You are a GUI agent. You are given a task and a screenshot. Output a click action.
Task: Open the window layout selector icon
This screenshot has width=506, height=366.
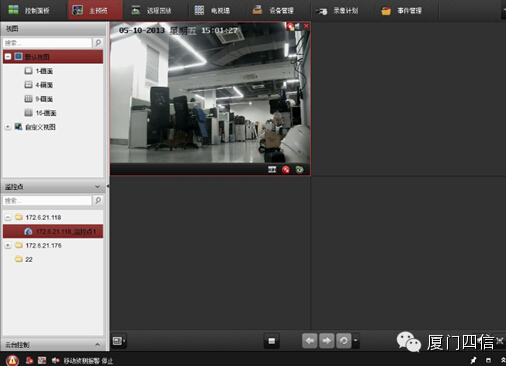pyautogui.click(x=118, y=341)
